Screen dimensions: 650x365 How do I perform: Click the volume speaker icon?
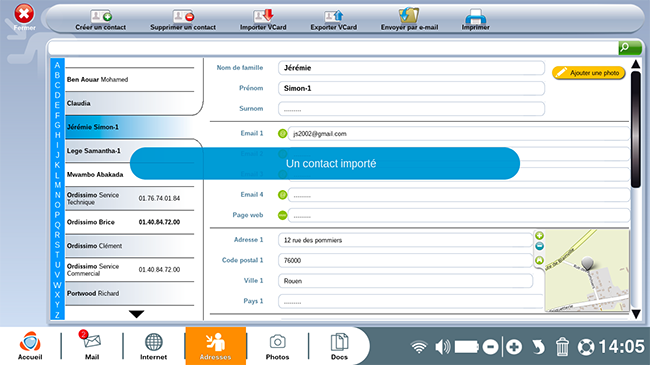[442, 347]
